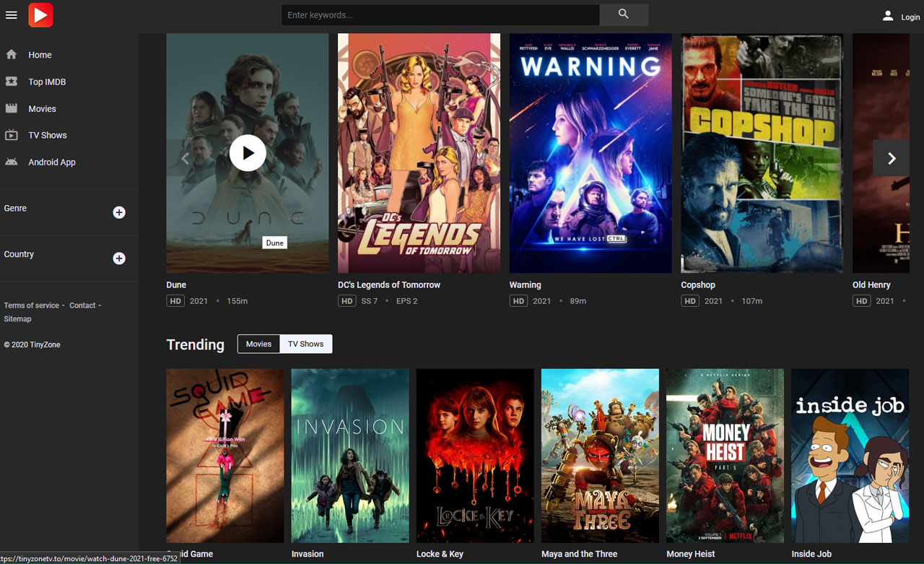Viewport: 924px width, 564px height.
Task: Click the HD badge under Copshop
Action: click(690, 301)
